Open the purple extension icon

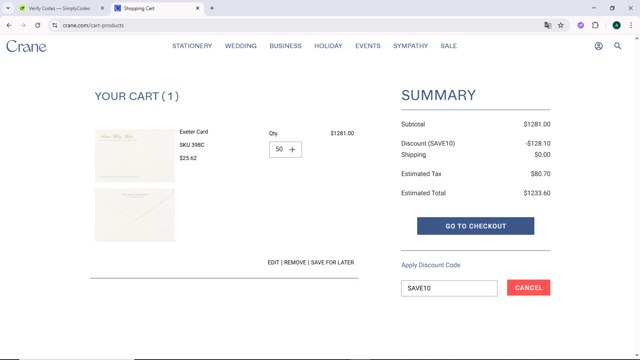580,25
